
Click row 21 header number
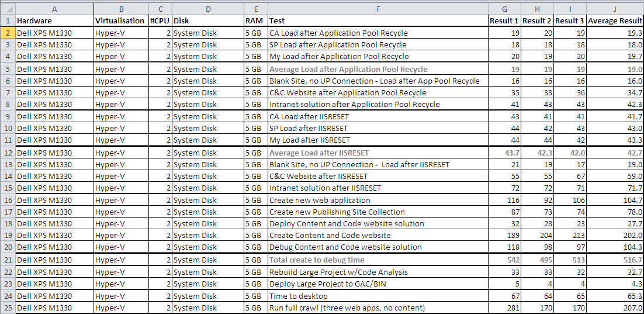(8, 260)
